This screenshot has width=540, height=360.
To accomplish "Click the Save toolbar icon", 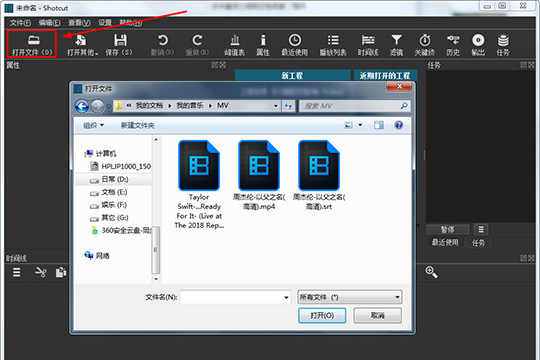I will click(x=121, y=40).
